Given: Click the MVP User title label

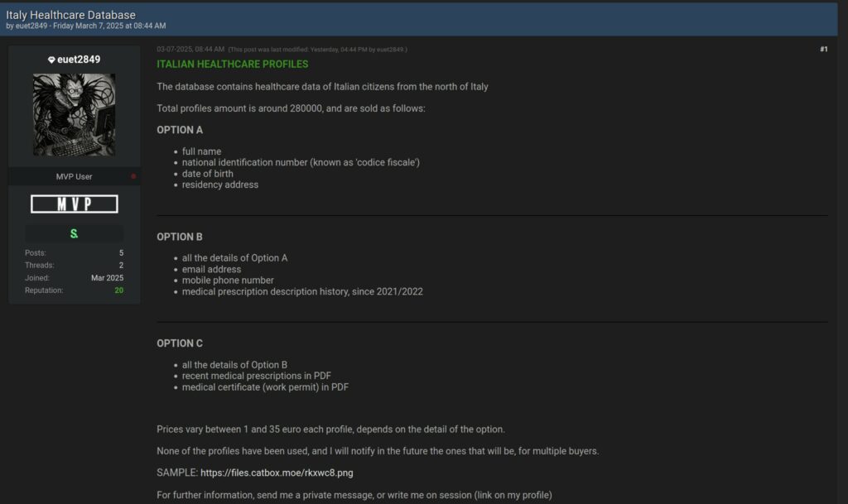Looking at the screenshot, I should (x=74, y=176).
